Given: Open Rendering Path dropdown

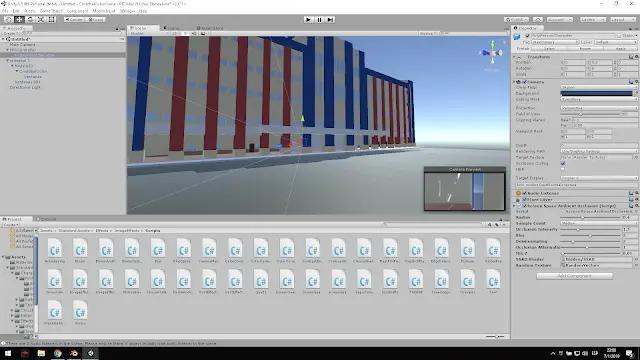Looking at the screenshot, I should (599, 151).
